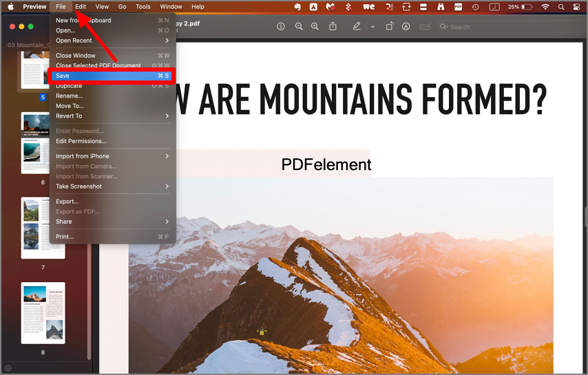Expand the Take Screenshot submenu
The image size is (588, 375).
tap(112, 186)
